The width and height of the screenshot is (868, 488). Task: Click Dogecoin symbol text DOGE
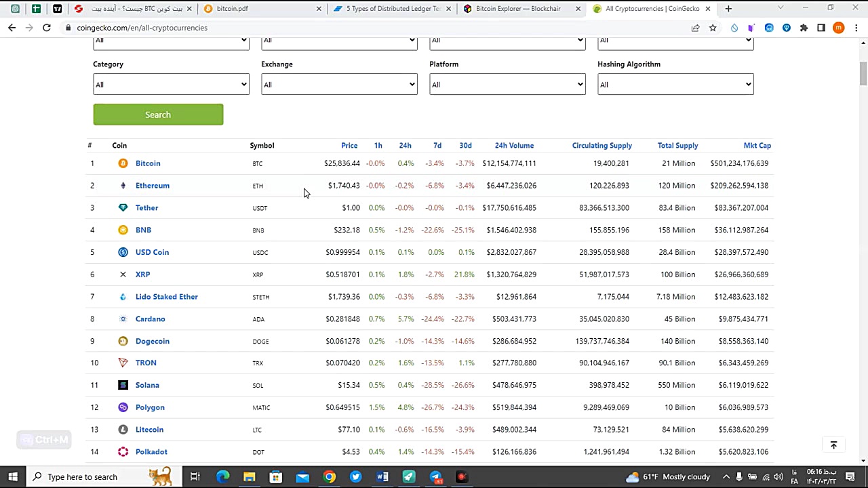[260, 342]
